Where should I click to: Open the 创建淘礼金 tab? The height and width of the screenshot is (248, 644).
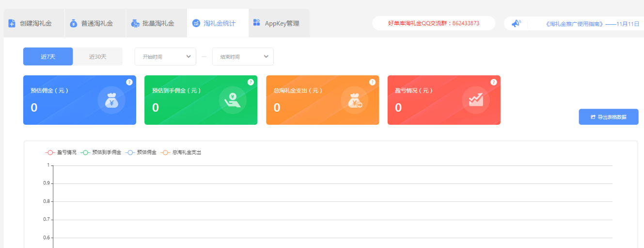pos(34,23)
